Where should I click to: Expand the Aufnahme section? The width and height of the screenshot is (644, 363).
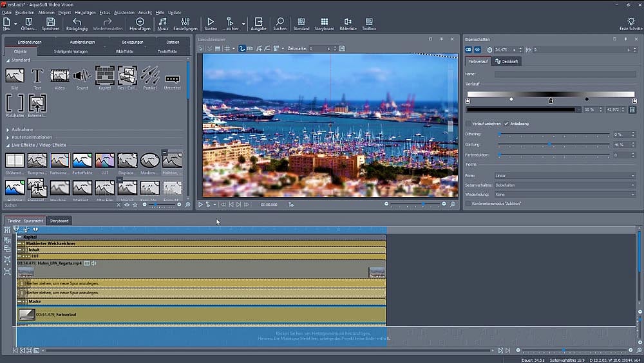23,129
